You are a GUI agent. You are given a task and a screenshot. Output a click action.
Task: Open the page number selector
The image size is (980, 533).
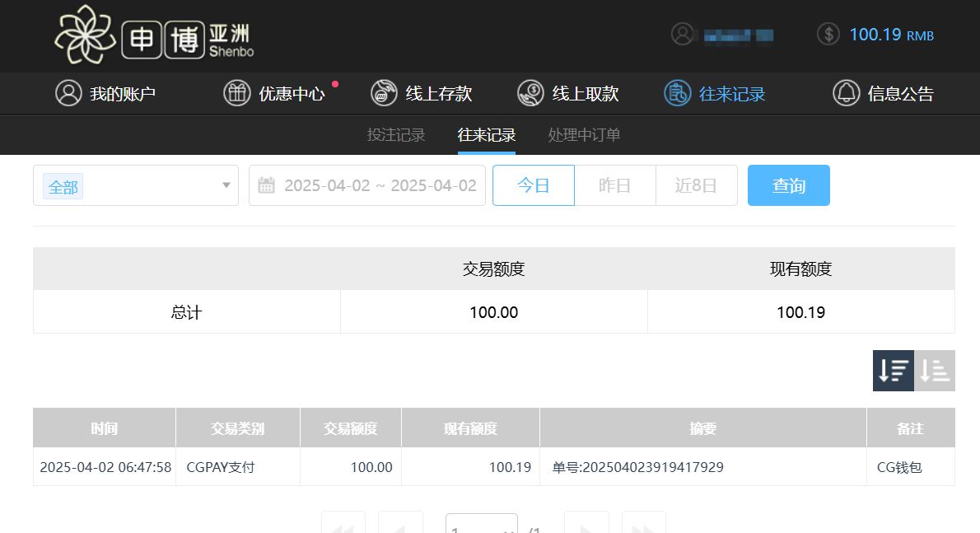[x=482, y=526]
